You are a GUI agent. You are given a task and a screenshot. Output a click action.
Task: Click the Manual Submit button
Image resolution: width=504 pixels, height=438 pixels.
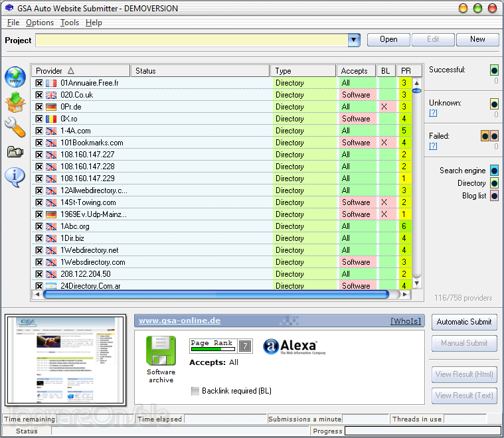(464, 343)
